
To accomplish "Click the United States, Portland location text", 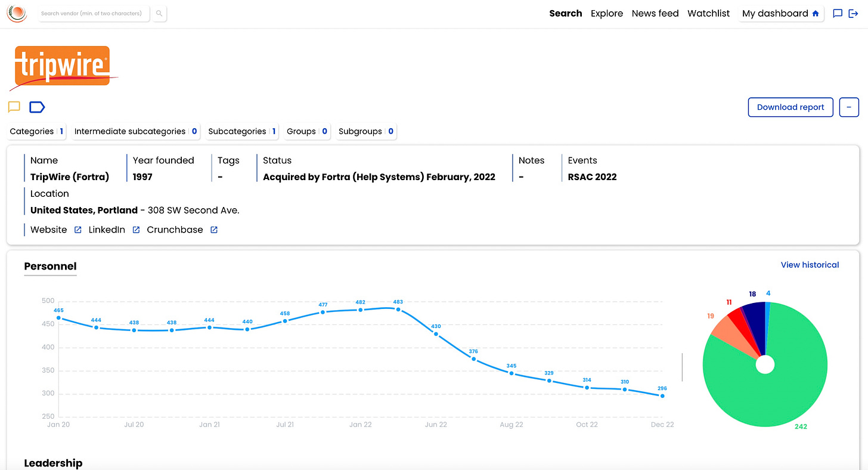I will coord(84,210).
